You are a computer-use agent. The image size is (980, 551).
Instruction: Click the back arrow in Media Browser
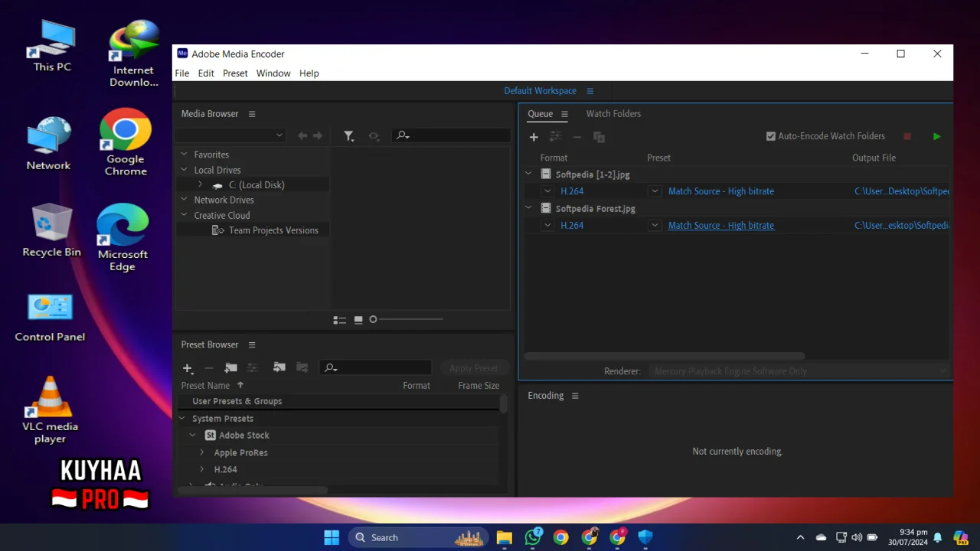302,135
